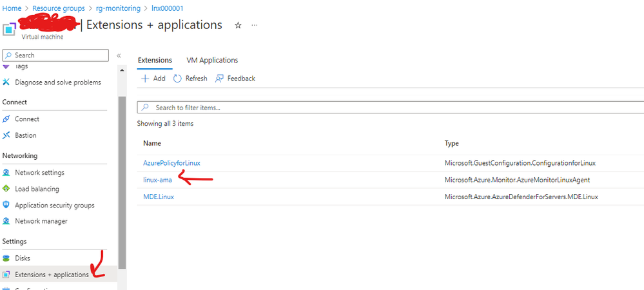Open lnx000001 breadcrumb
644x290 pixels.
pyautogui.click(x=168, y=8)
